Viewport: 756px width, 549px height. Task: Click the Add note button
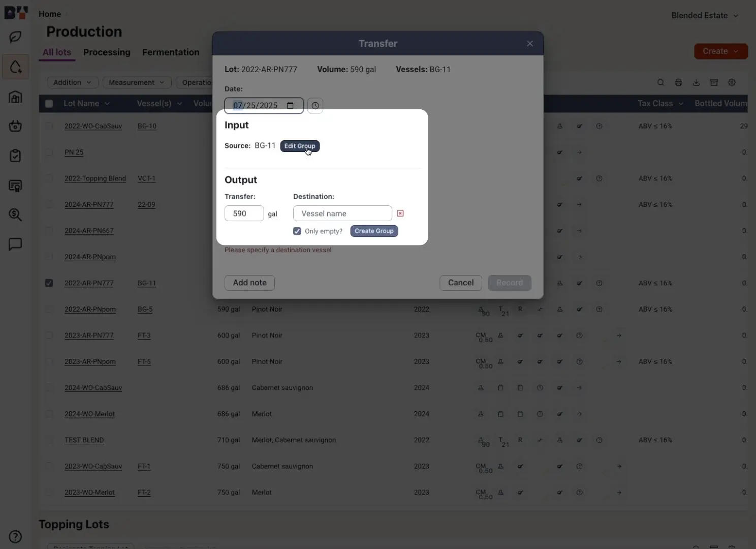(x=249, y=283)
